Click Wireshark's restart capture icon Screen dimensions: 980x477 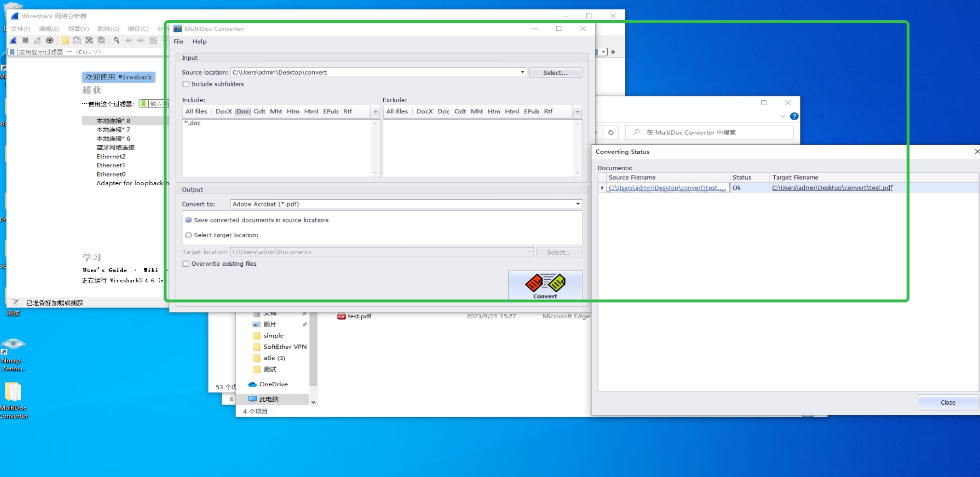click(x=38, y=41)
